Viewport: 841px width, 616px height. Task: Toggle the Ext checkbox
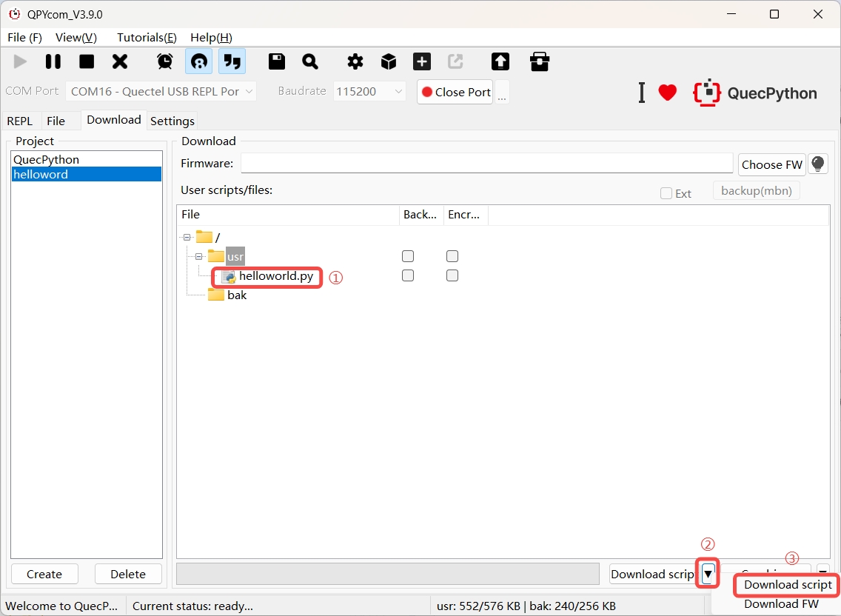pos(666,193)
